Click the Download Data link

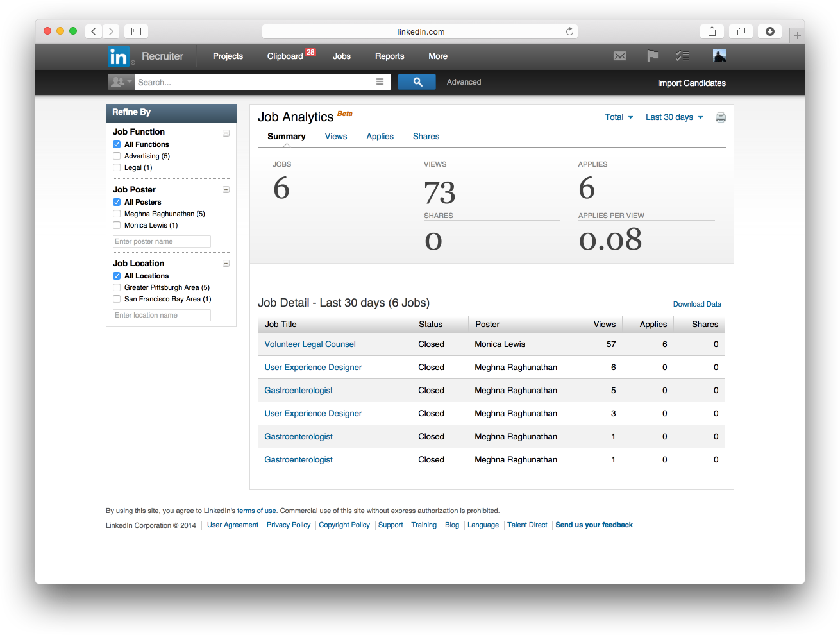(x=697, y=304)
